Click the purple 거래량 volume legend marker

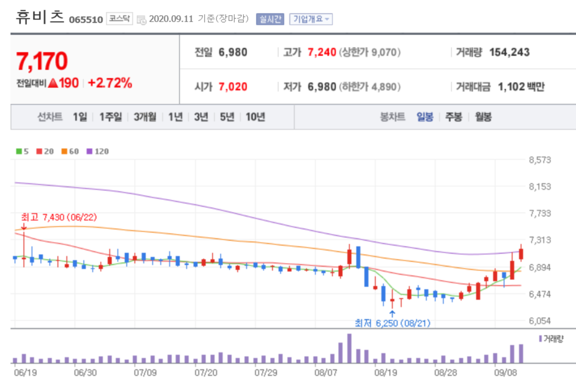click(540, 339)
